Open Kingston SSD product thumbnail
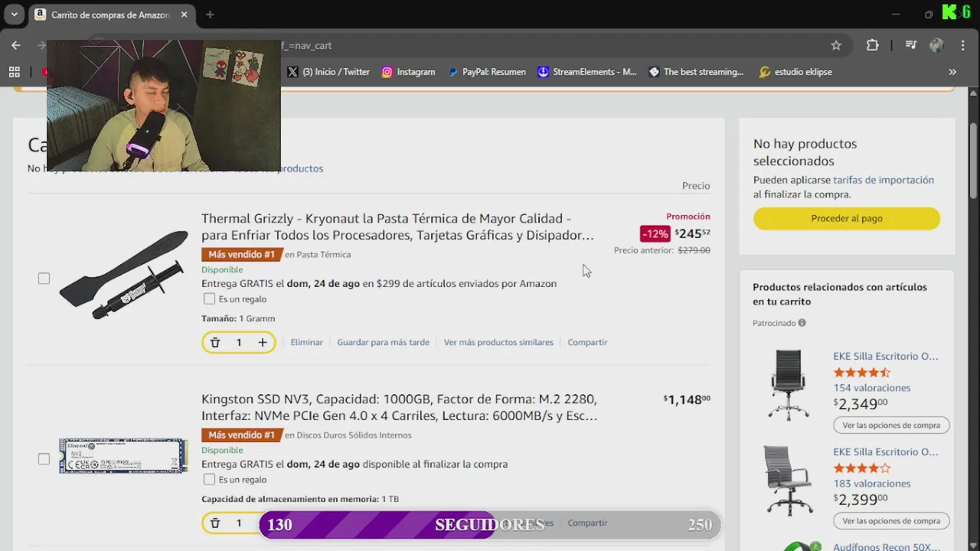Image resolution: width=980 pixels, height=551 pixels. tap(123, 455)
